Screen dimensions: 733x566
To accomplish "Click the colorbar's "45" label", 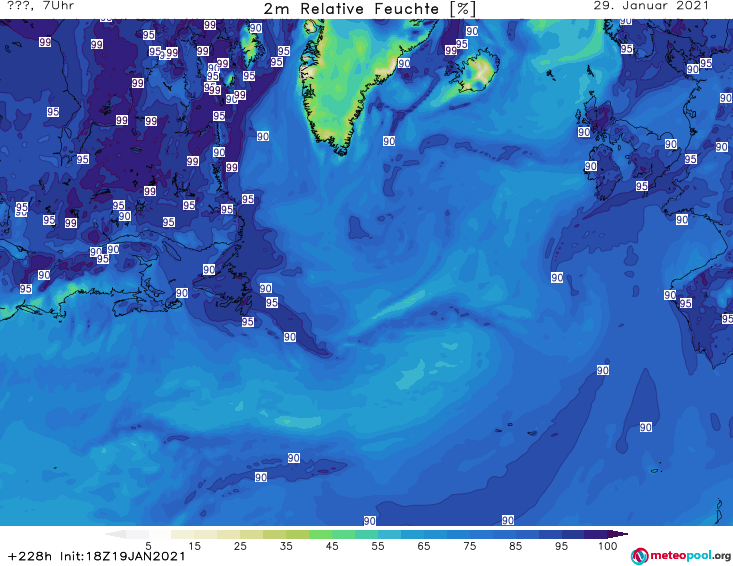I will point(332,546).
